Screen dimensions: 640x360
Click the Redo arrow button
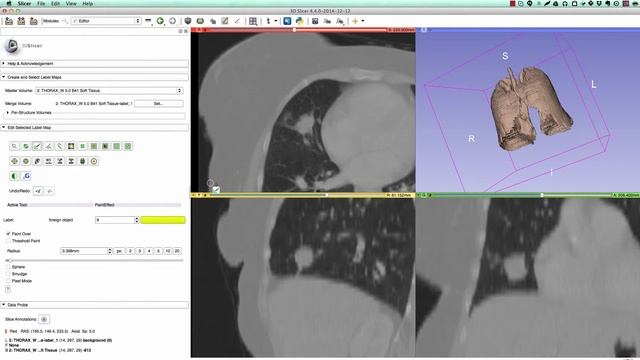point(50,191)
